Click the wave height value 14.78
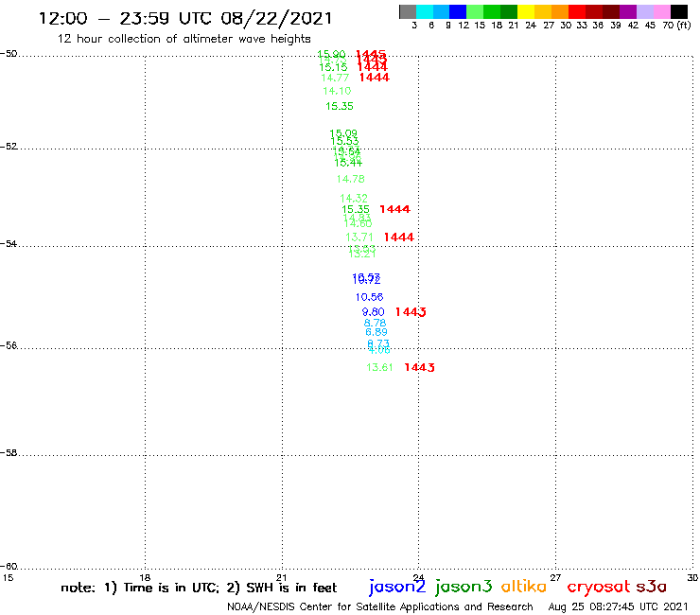 tap(350, 179)
